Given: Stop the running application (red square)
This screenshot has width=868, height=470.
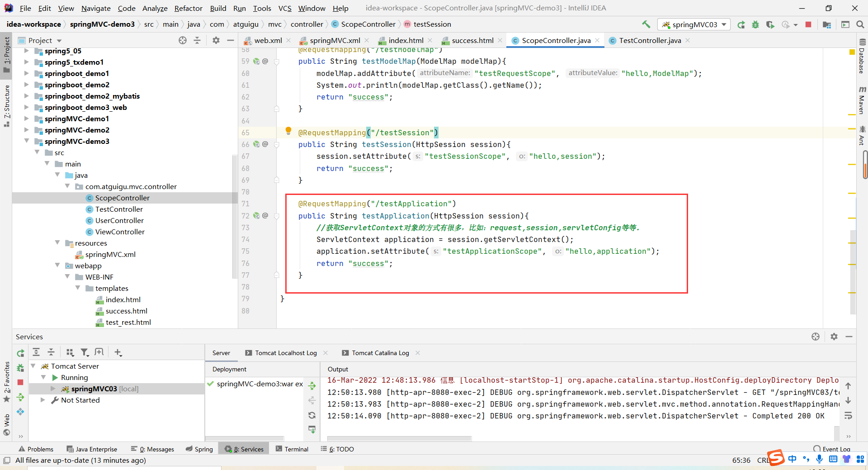Looking at the screenshot, I should [x=808, y=24].
